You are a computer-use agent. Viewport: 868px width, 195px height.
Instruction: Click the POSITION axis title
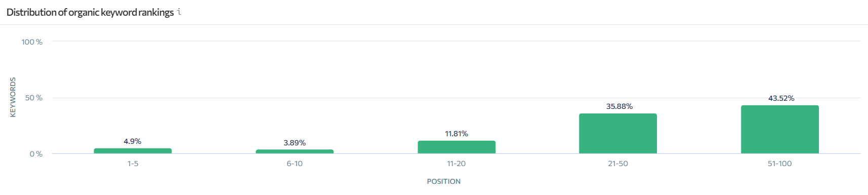click(444, 181)
